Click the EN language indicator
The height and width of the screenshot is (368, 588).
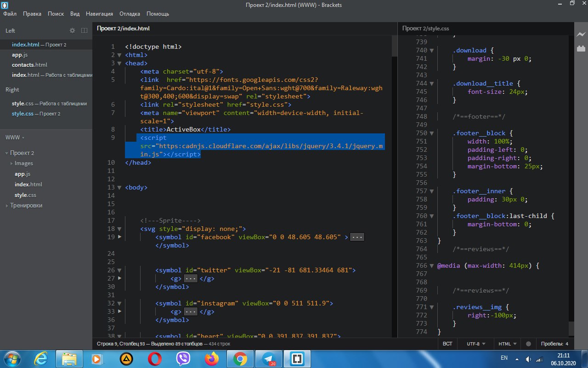(x=504, y=358)
